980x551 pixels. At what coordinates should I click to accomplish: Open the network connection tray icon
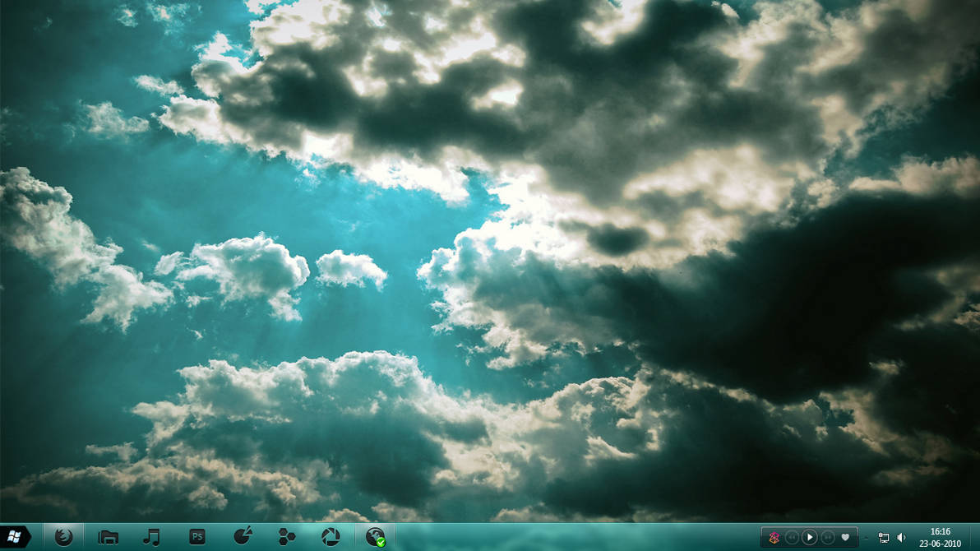(883, 537)
